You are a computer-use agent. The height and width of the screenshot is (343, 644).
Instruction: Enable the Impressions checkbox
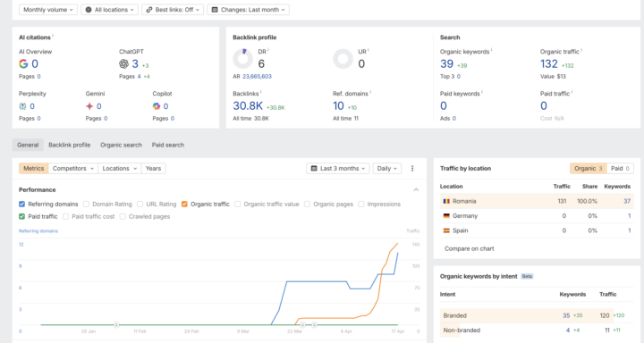[361, 204]
